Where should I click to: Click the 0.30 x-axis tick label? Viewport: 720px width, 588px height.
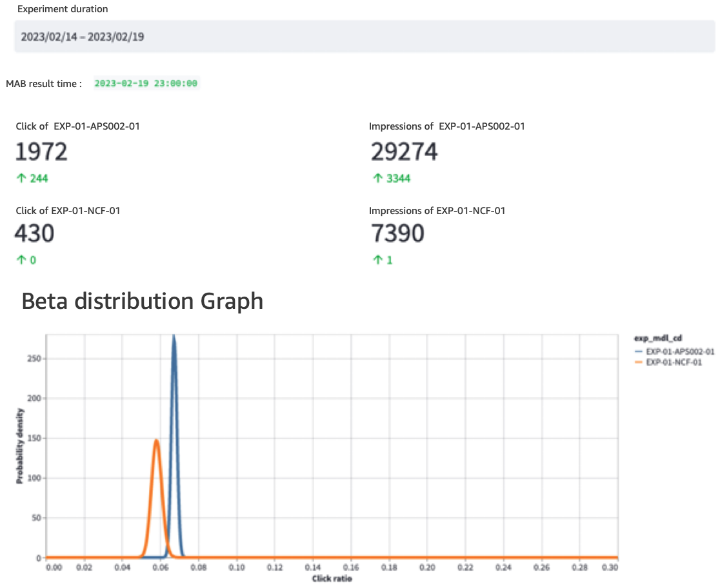610,568
